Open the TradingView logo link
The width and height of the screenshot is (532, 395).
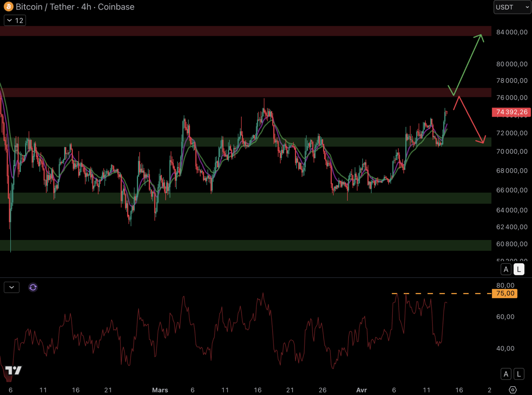[13, 370]
